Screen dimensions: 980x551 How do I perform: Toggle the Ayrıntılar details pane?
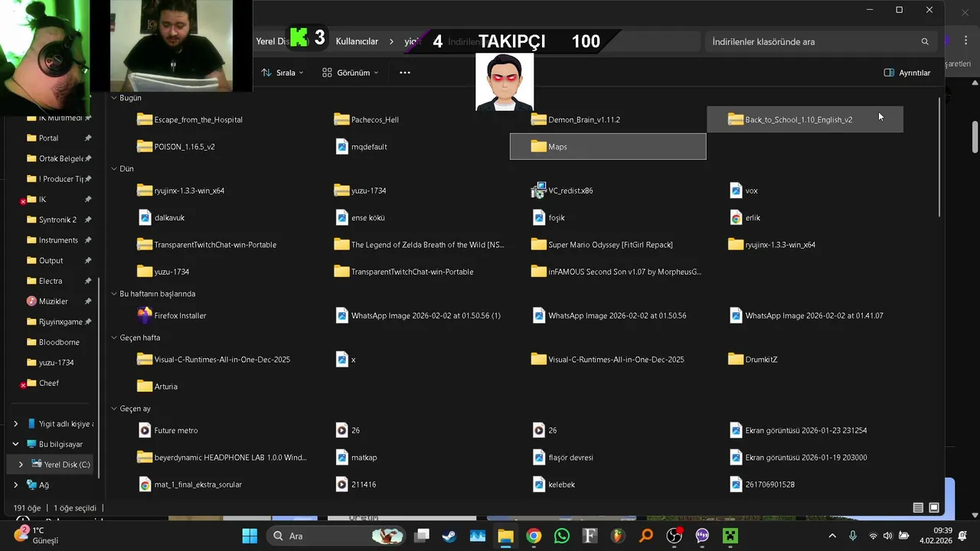907,73
